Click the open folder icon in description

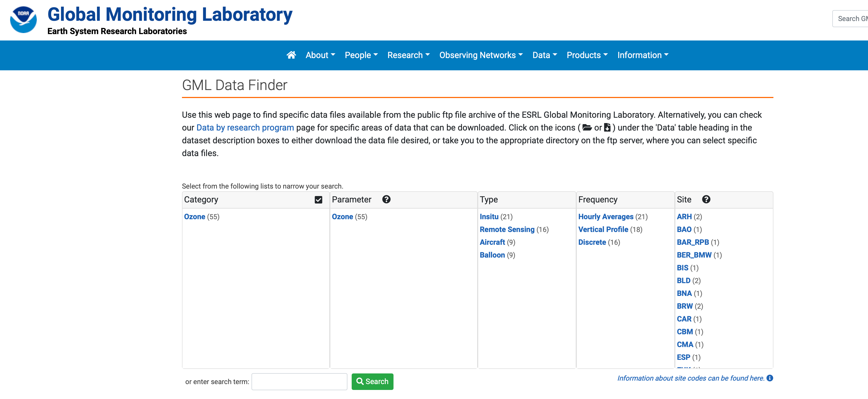click(587, 128)
